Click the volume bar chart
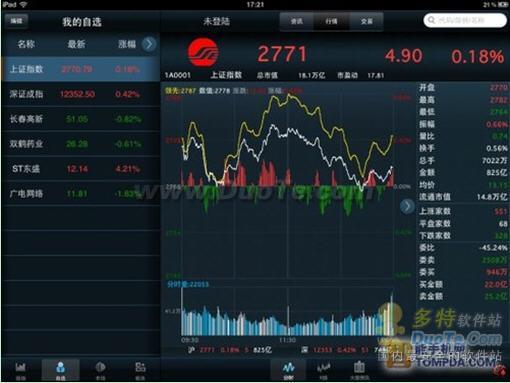510x383 pixels. [288, 312]
